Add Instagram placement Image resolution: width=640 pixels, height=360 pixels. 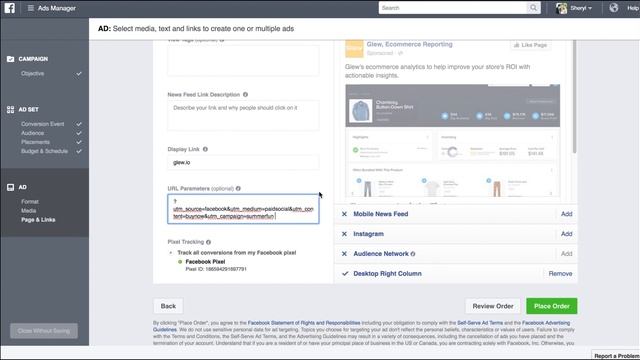(567, 234)
